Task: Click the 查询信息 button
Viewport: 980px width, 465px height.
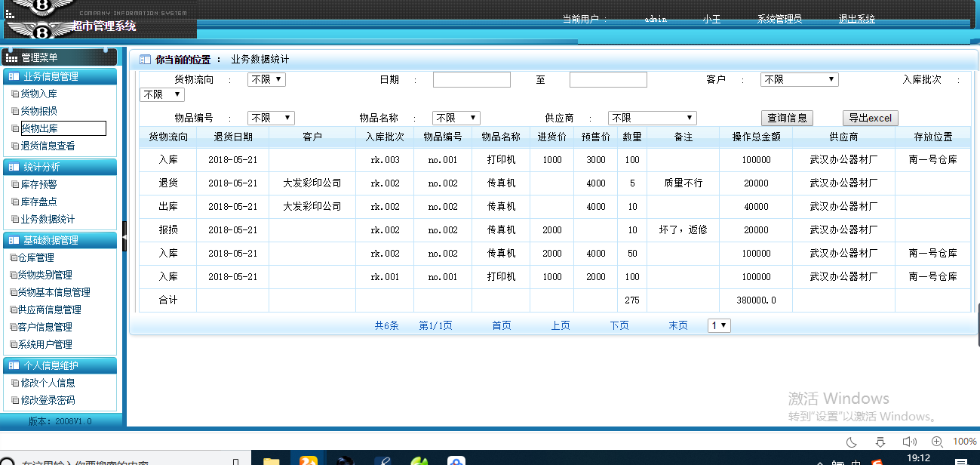Action: point(787,118)
